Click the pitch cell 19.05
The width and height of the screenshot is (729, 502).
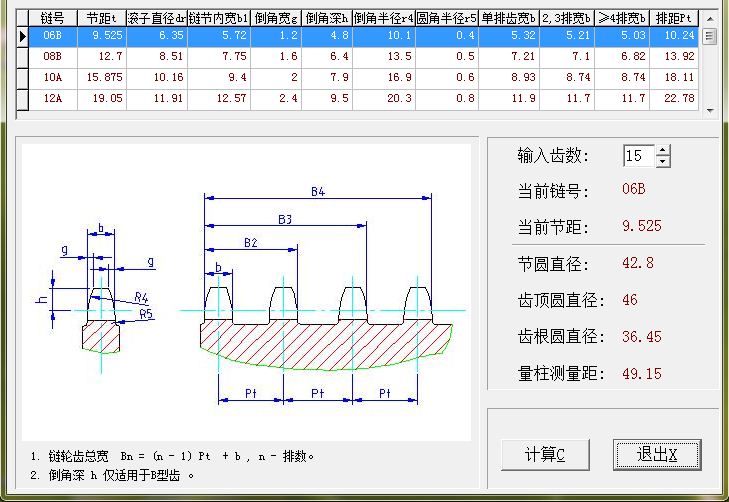(x=102, y=99)
